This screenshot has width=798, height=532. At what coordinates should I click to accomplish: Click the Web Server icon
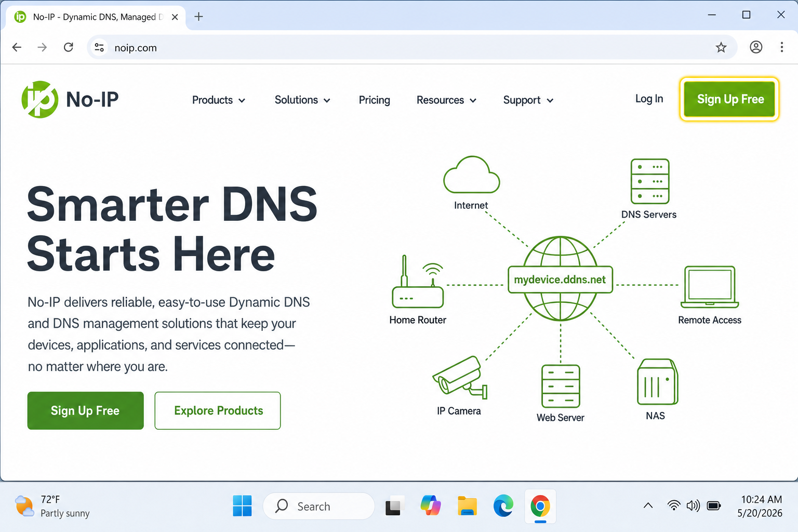point(561,386)
